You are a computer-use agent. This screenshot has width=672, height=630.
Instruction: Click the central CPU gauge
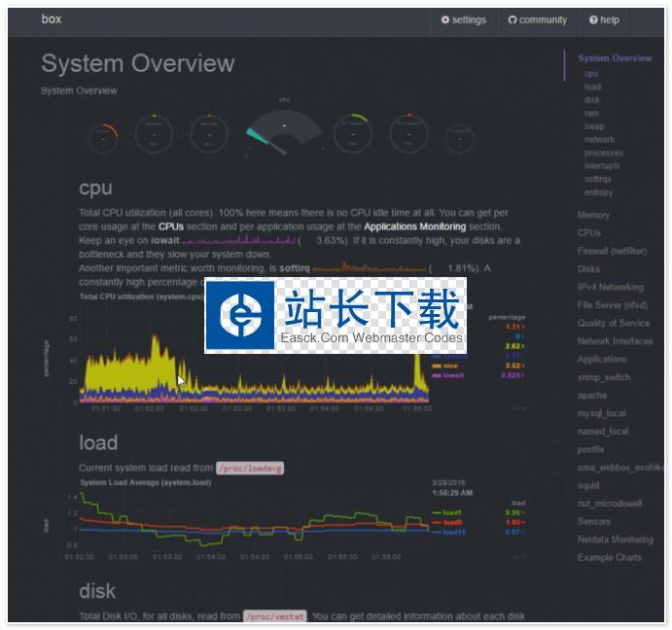tap(284, 130)
